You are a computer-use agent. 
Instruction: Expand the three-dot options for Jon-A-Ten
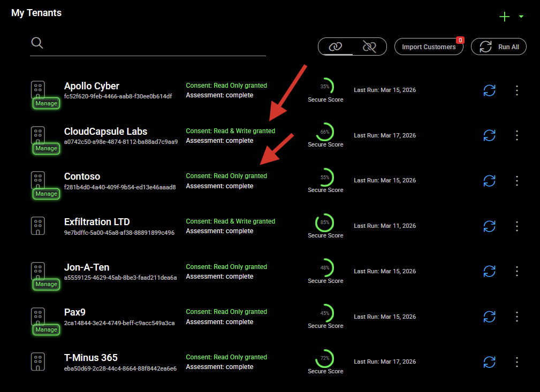click(516, 271)
